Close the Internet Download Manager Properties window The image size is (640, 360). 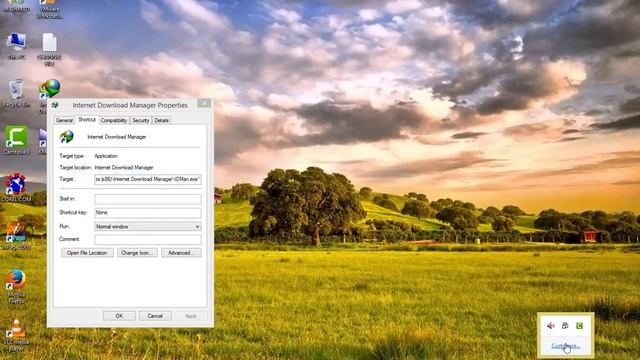coord(204,103)
